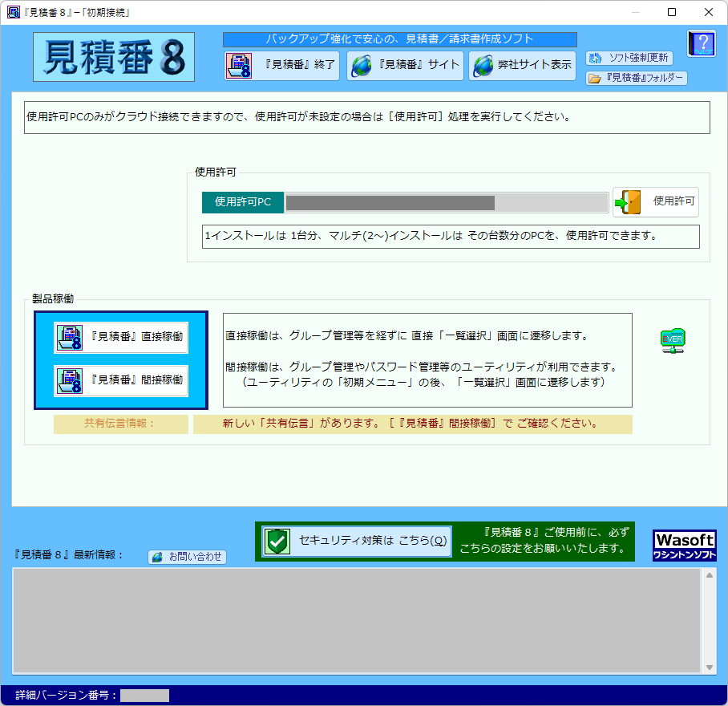Click the EVER server icon

(673, 341)
